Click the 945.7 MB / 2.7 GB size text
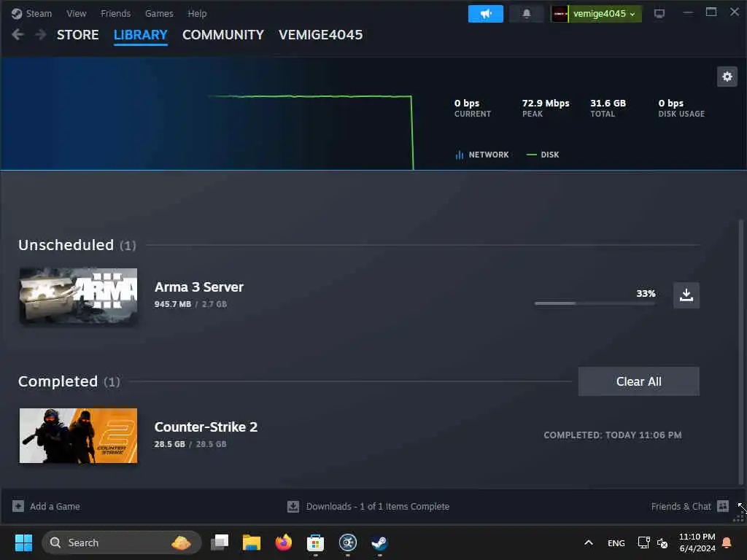Viewport: 747px width, 560px height. click(x=190, y=304)
